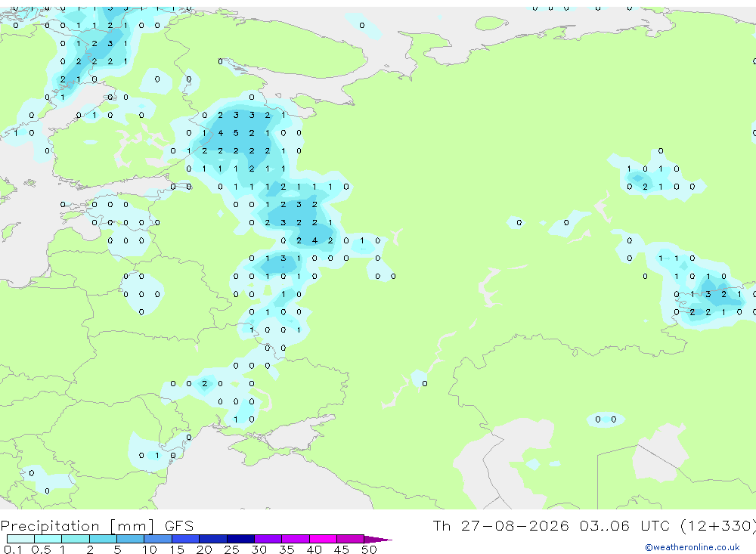Click the 2–5 mm light blue legend swatch
Screen dimensions: 756x554
(103, 539)
